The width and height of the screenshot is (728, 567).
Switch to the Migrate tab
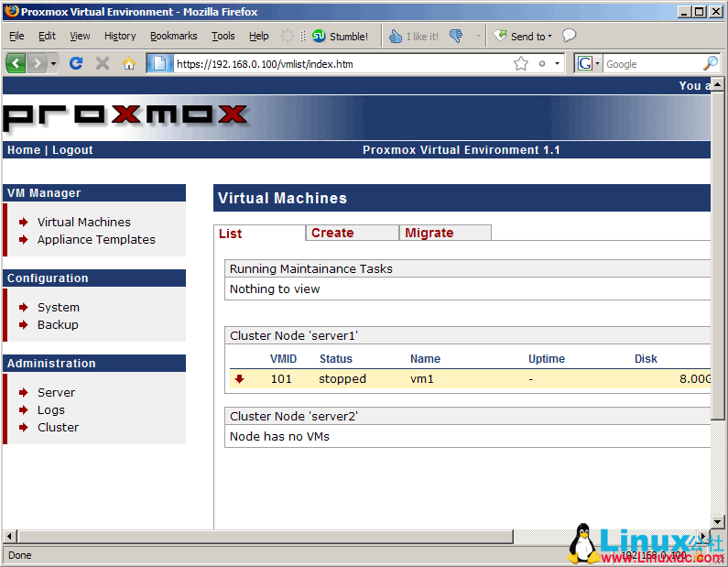click(x=429, y=233)
